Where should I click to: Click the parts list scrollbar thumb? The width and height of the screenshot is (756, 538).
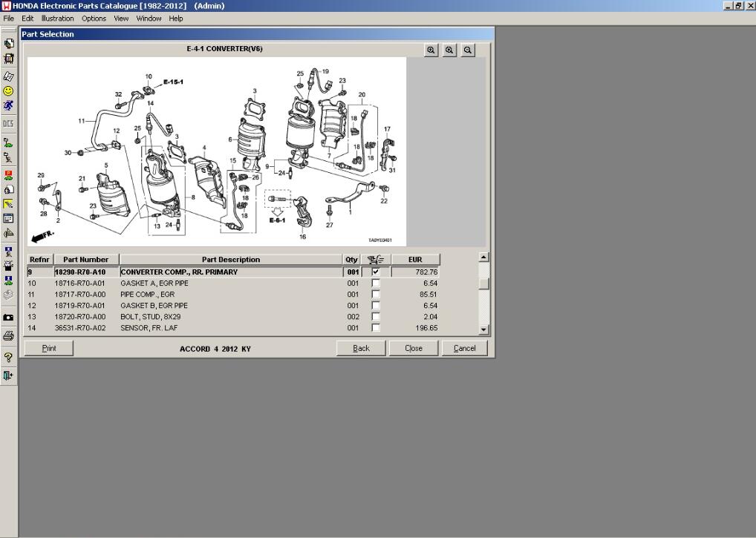pos(484,283)
